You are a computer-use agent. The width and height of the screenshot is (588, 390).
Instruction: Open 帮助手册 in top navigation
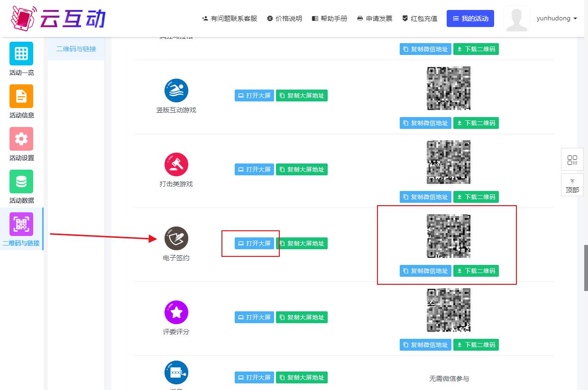click(330, 18)
